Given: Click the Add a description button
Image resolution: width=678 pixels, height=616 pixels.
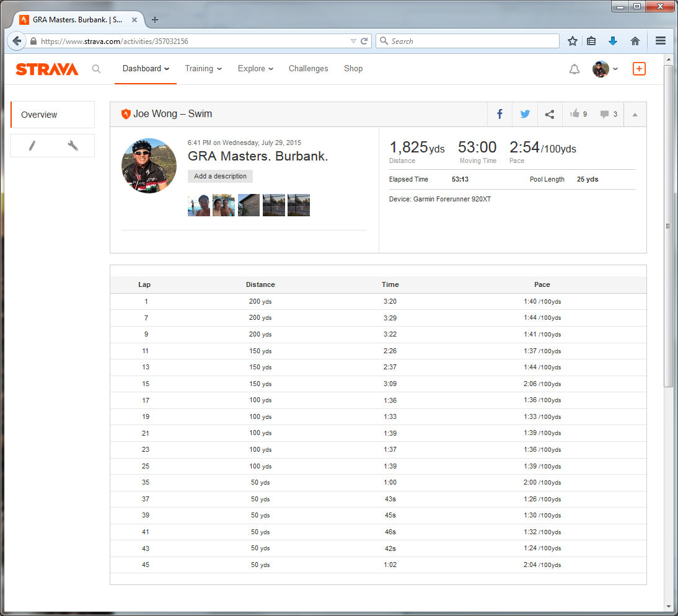Looking at the screenshot, I should 220,176.
